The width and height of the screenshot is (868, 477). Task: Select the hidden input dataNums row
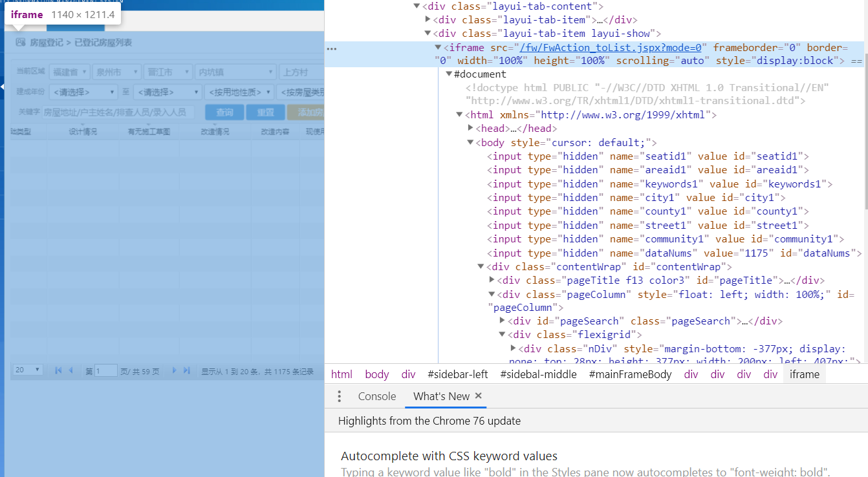pyautogui.click(x=675, y=253)
